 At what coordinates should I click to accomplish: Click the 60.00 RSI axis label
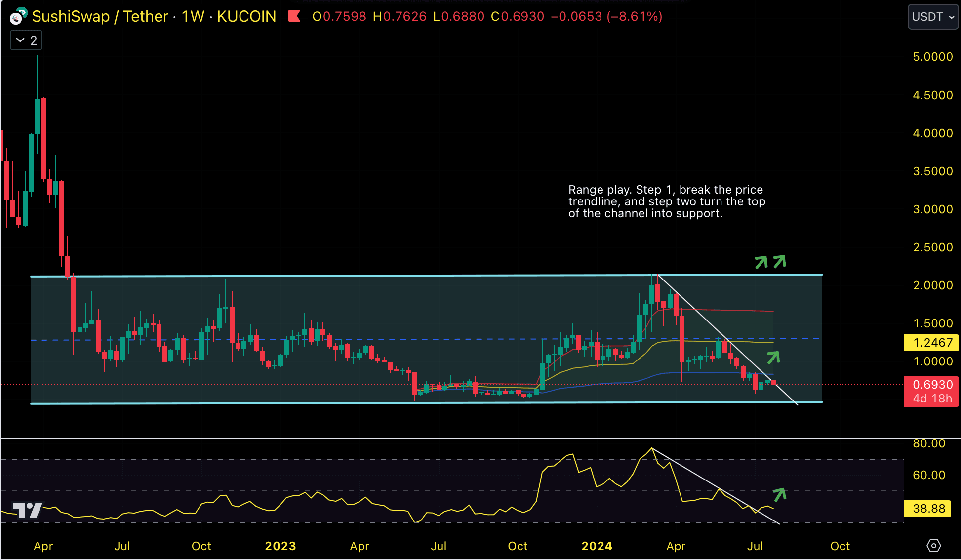pyautogui.click(x=929, y=475)
